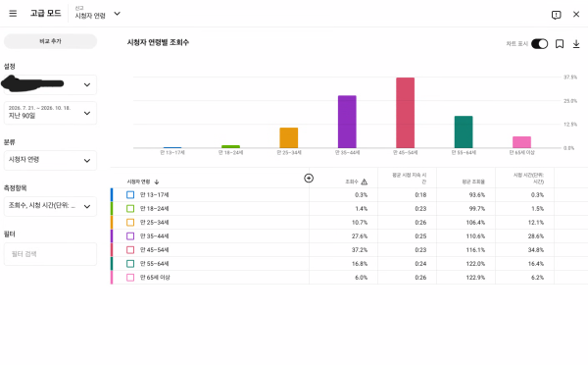Open the channel settings dropdown

[x=50, y=84]
